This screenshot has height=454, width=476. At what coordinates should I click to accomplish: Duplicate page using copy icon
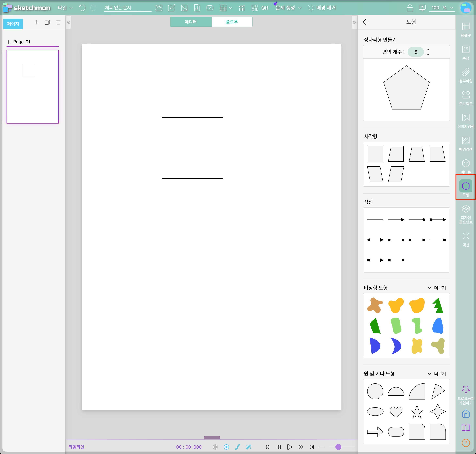47,22
